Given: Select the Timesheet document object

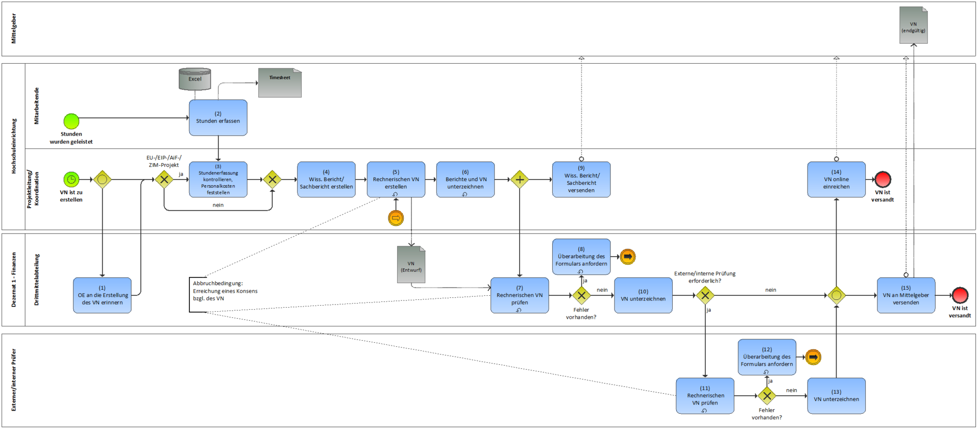Looking at the screenshot, I should click(x=280, y=83).
